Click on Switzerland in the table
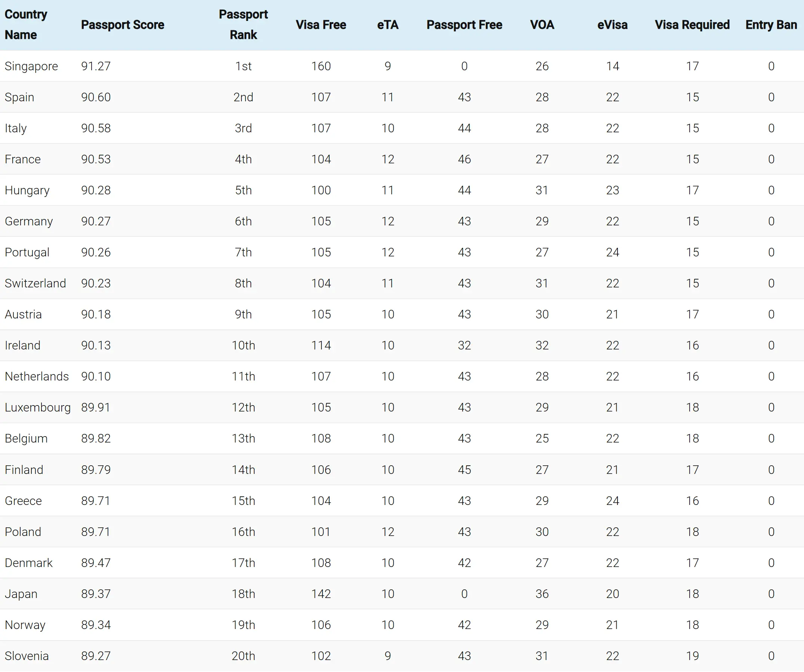Viewport: 804px width, 672px height. 35,283
